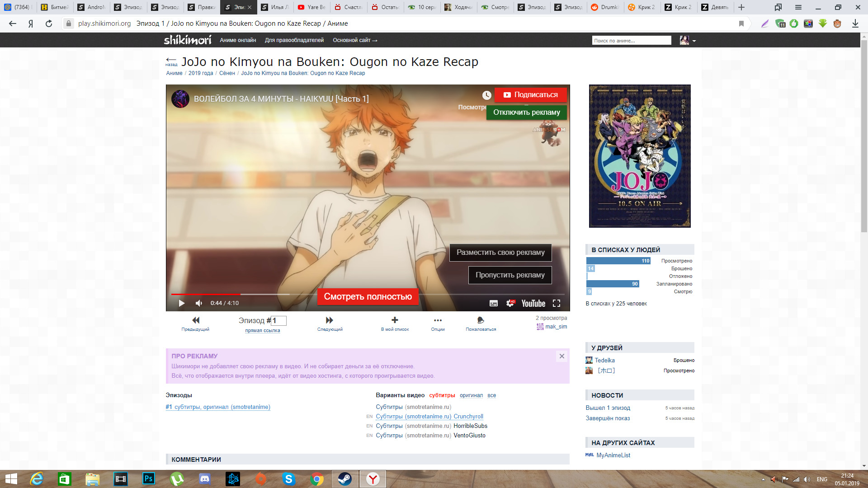The width and height of the screenshot is (868, 488).
Task: Add anime to my list plus icon
Action: pyautogui.click(x=395, y=320)
